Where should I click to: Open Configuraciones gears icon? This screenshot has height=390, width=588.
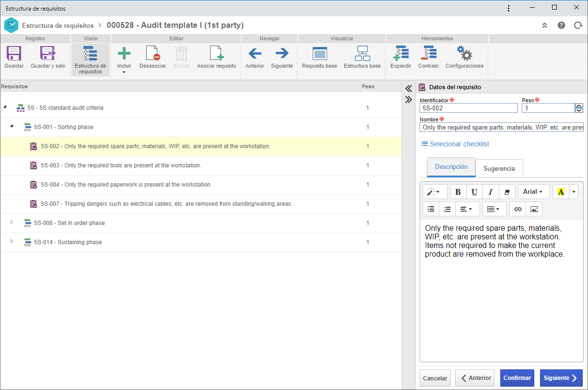(464, 53)
